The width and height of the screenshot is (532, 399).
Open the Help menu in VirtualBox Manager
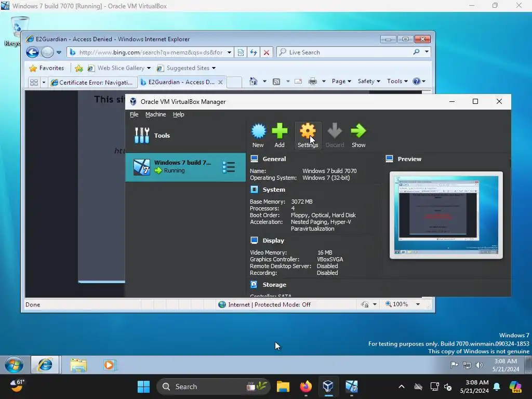(179, 114)
